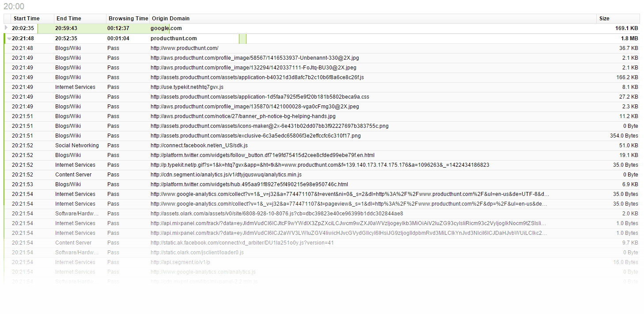Screen dimensions: 644x314
Task: Select the 166.2 KB size value
Action: (x=627, y=77)
